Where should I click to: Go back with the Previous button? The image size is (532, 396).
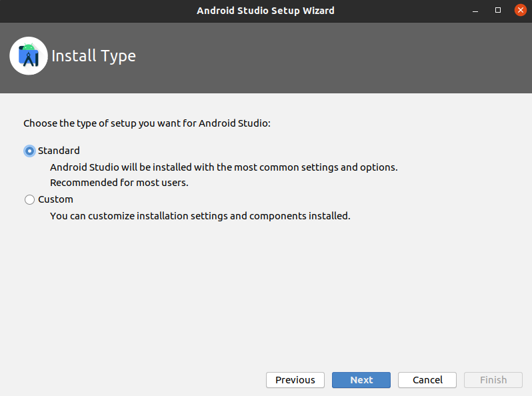point(295,380)
